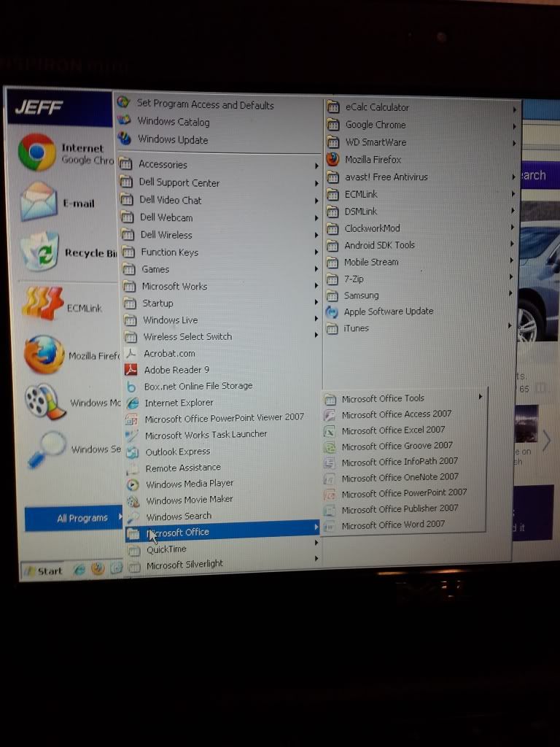Click the Microsoft Office Access 2007 icon
The image size is (560, 747).
click(x=330, y=415)
